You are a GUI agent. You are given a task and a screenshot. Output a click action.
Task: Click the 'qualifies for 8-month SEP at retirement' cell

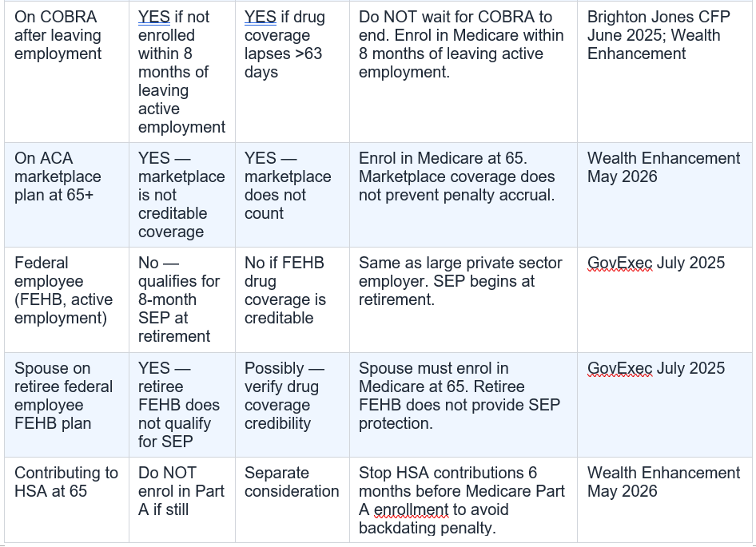181,299
